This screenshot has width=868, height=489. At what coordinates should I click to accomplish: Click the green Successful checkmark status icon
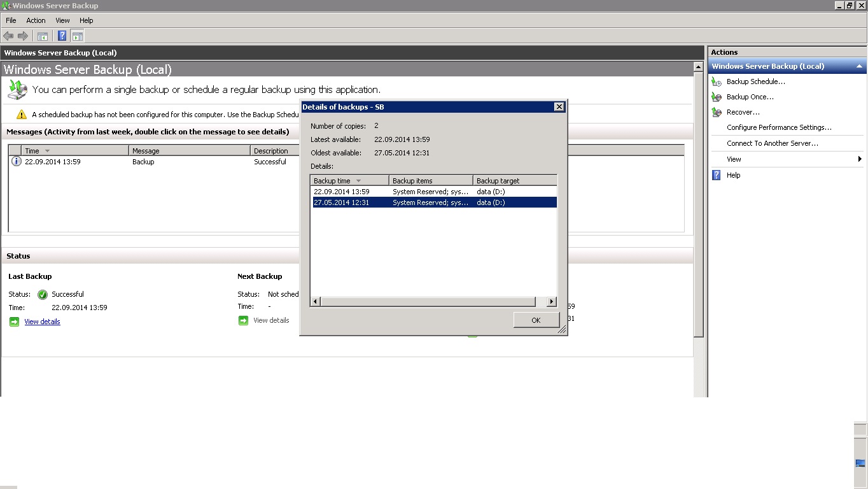[43, 294]
